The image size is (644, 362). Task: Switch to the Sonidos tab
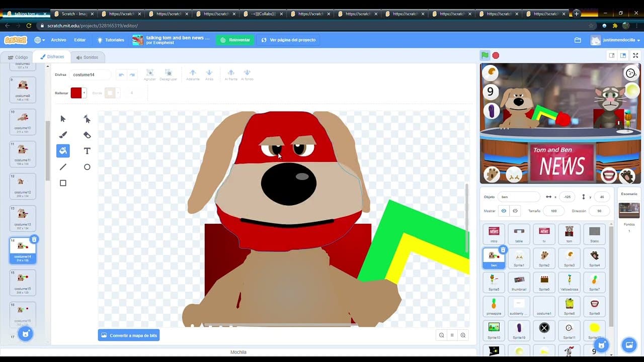87,57
